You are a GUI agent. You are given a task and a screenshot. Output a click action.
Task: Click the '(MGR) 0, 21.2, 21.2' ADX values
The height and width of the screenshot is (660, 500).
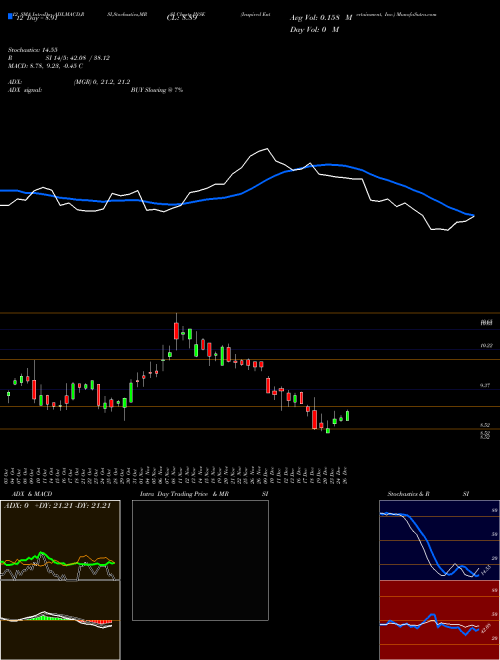tap(102, 82)
